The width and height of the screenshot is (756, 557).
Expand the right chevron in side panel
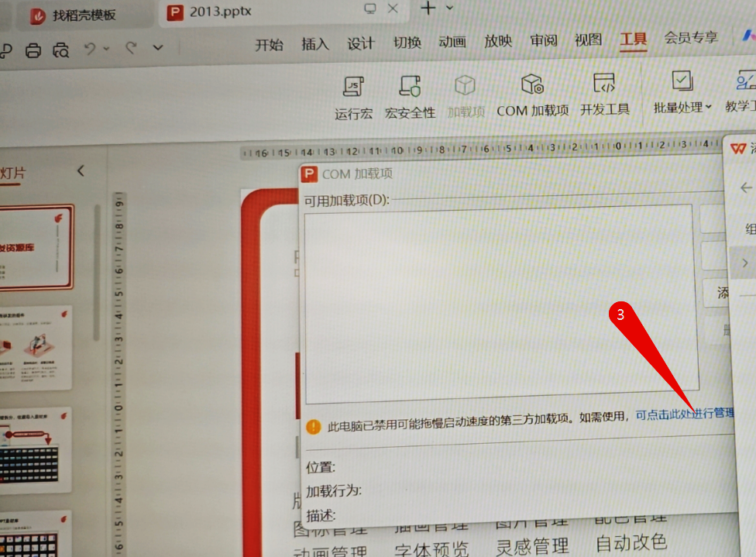[x=745, y=263]
